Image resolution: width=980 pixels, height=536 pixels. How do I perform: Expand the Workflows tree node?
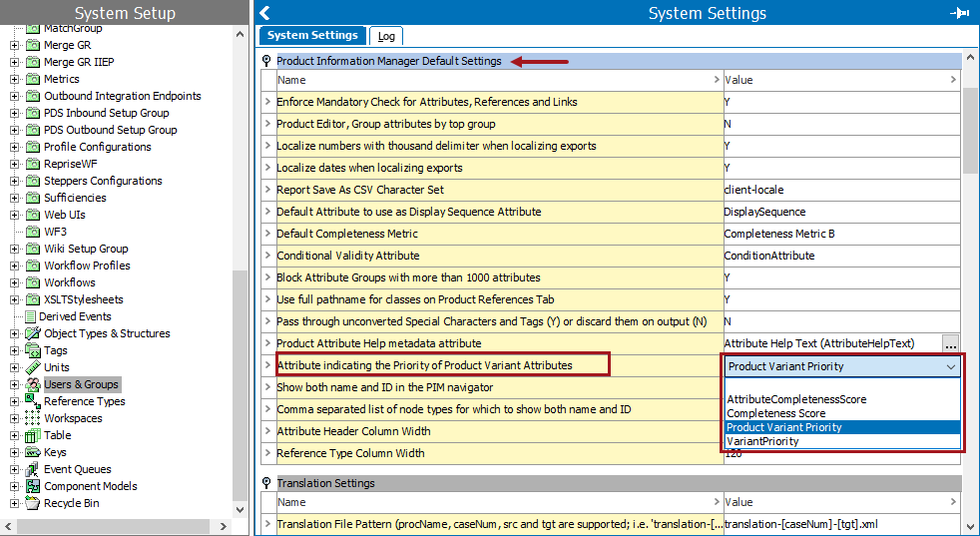coord(14,282)
